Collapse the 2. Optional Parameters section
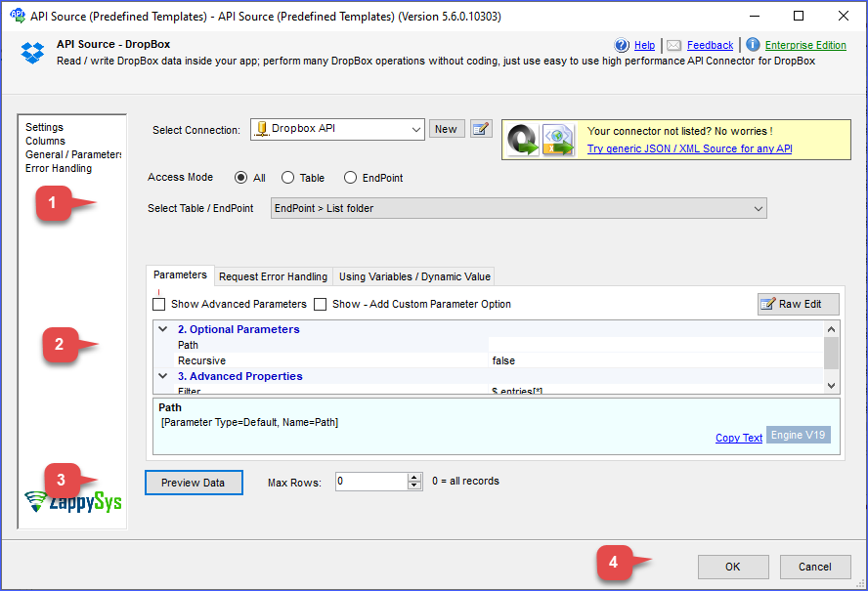This screenshot has height=591, width=868. click(x=162, y=328)
